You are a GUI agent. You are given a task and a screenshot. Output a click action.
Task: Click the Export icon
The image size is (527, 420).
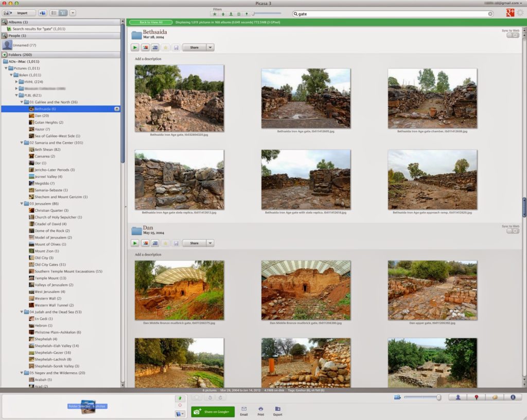(277, 411)
